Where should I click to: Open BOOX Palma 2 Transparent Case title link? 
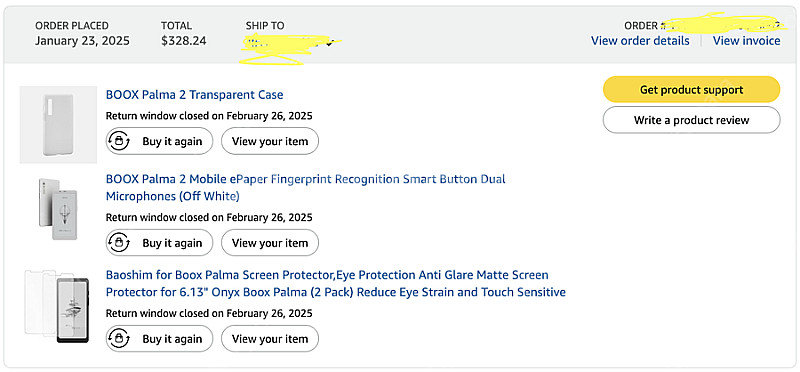[194, 94]
